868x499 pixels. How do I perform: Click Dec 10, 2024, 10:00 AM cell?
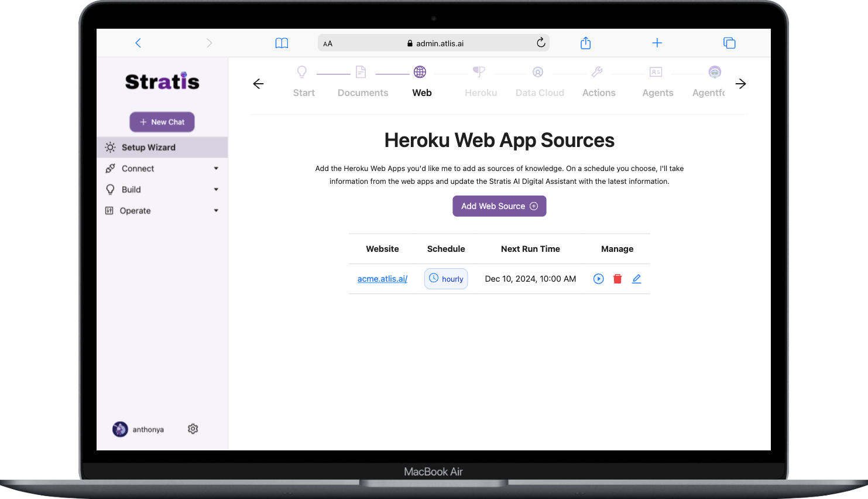click(530, 279)
